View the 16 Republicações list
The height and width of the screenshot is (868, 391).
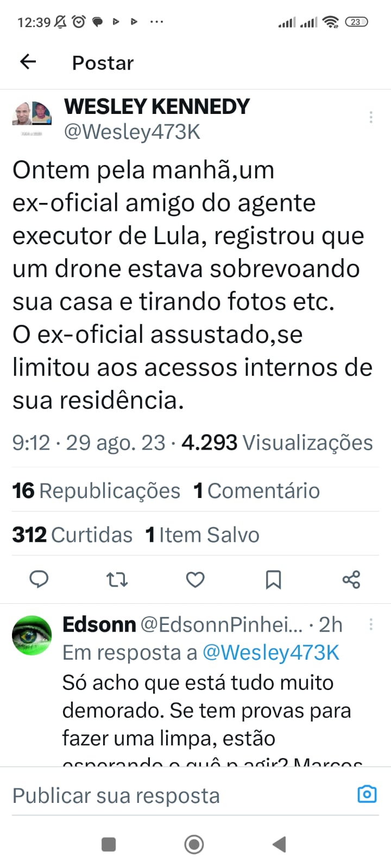coord(96,490)
